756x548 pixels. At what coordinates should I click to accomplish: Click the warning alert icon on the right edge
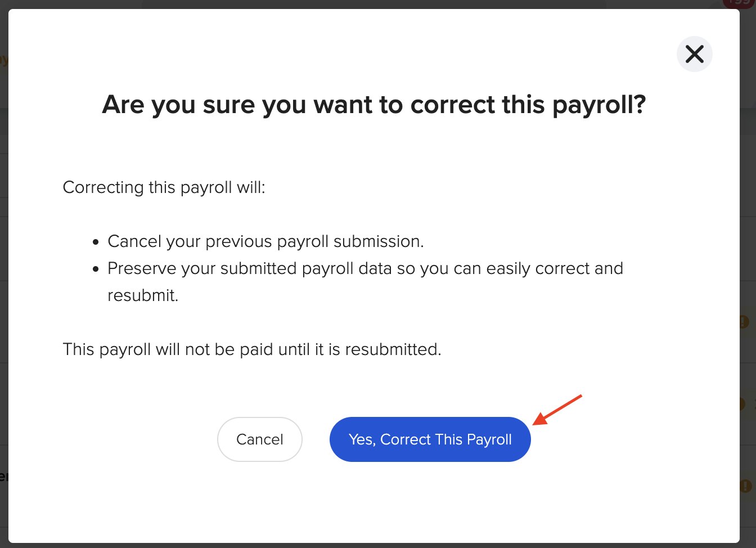[744, 322]
